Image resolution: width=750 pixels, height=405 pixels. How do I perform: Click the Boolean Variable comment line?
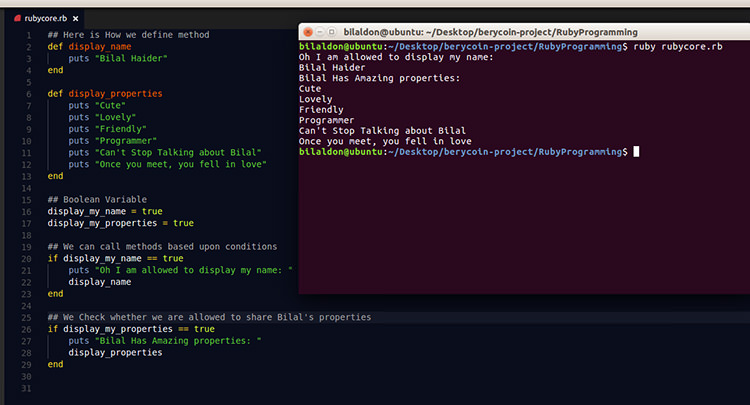coord(97,199)
